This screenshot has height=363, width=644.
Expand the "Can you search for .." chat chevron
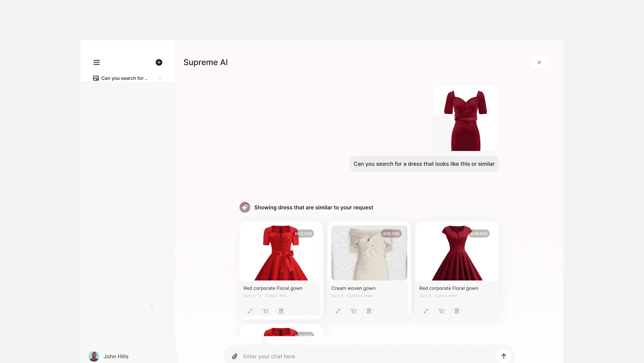160,78
